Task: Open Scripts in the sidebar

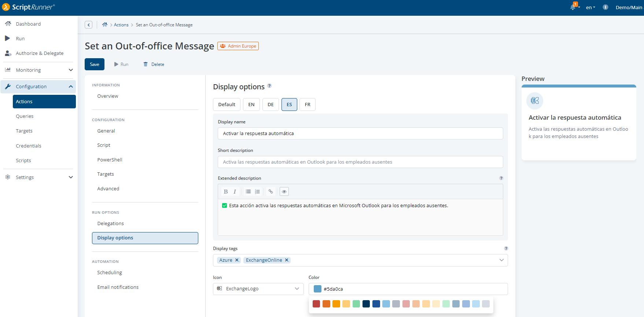Action: coord(23,160)
